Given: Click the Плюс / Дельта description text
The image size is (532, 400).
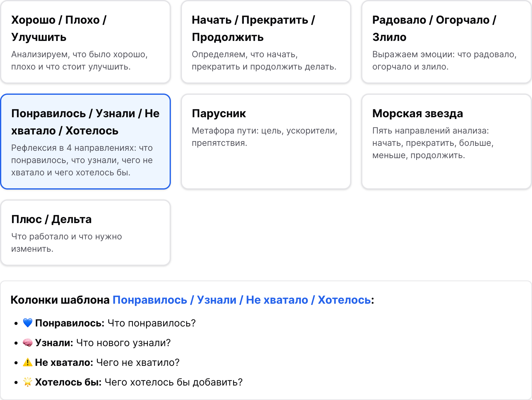Looking at the screenshot, I should (x=66, y=242).
